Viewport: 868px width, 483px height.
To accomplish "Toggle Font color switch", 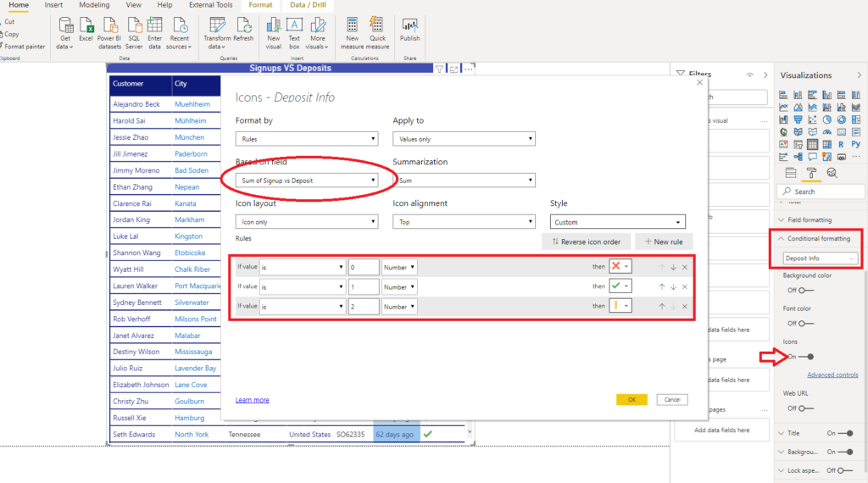I will coord(806,324).
